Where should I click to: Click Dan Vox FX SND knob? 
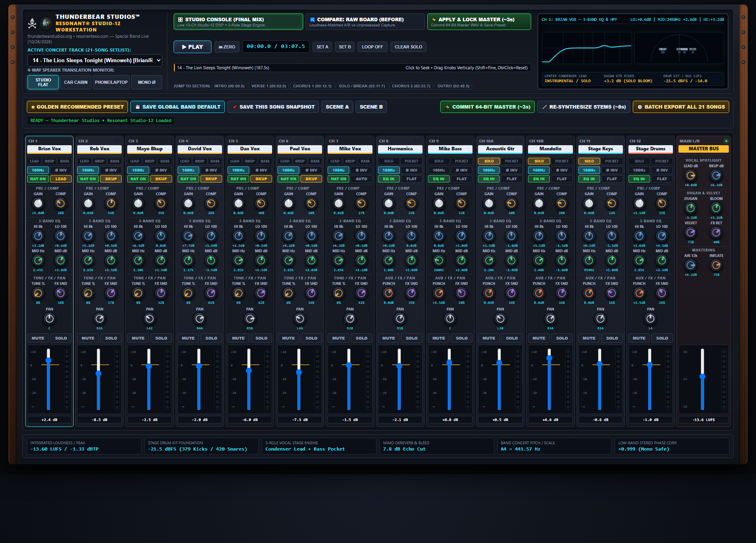point(261,293)
